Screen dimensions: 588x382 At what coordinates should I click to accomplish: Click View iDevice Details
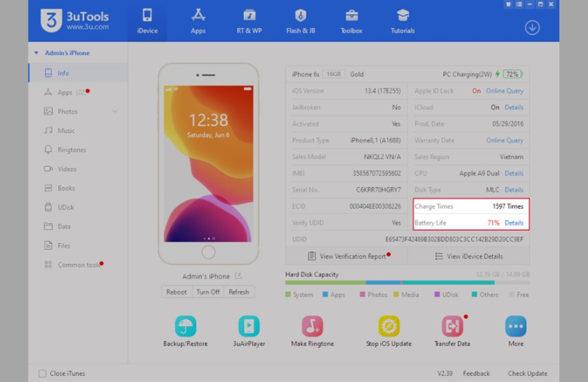point(469,256)
